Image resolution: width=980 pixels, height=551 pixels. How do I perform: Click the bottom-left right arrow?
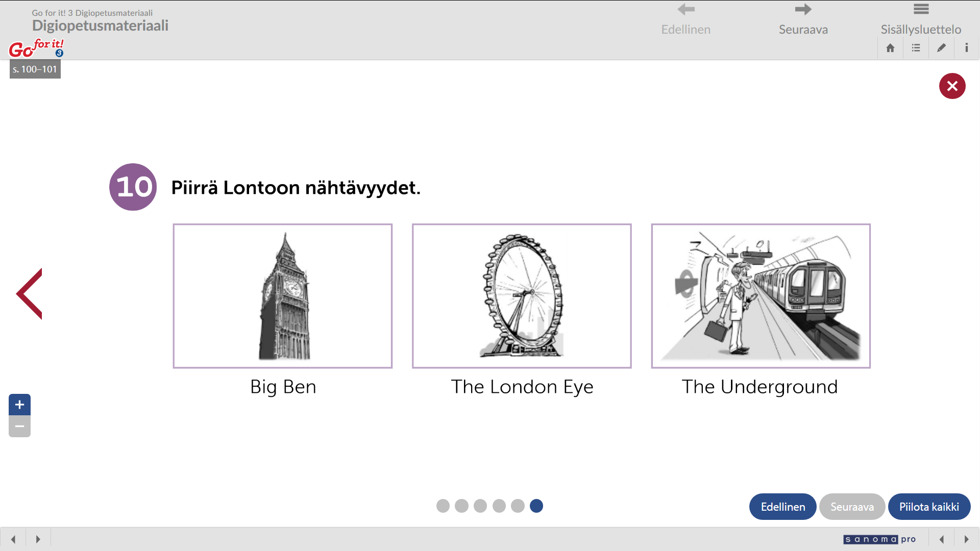pos(38,539)
